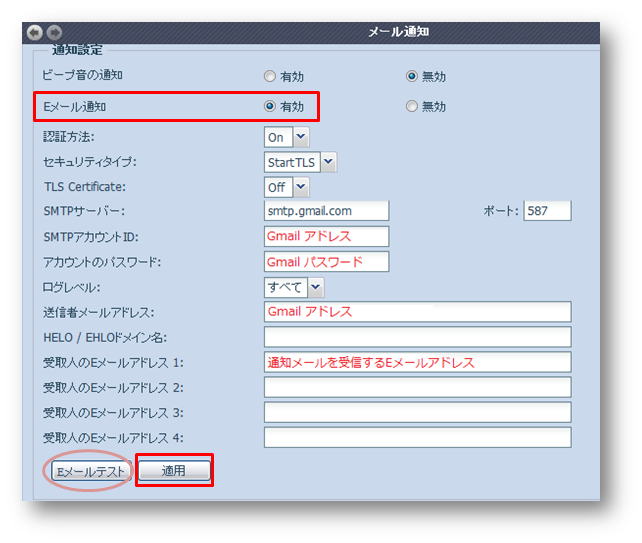Screen dimensions: 642x543
Task: Click the HELO / EHLOドメイン名 input field
Action: (x=418, y=337)
